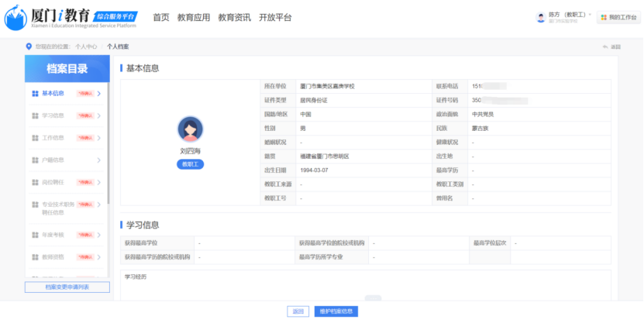Go to the 首页 navigation tab
The image size is (644, 320).
pos(160,17)
